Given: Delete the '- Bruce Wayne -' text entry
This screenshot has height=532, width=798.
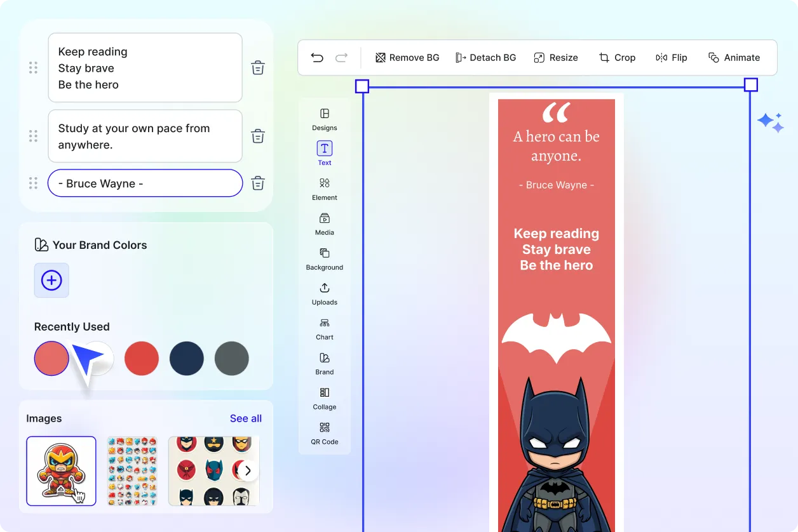Looking at the screenshot, I should pyautogui.click(x=258, y=183).
